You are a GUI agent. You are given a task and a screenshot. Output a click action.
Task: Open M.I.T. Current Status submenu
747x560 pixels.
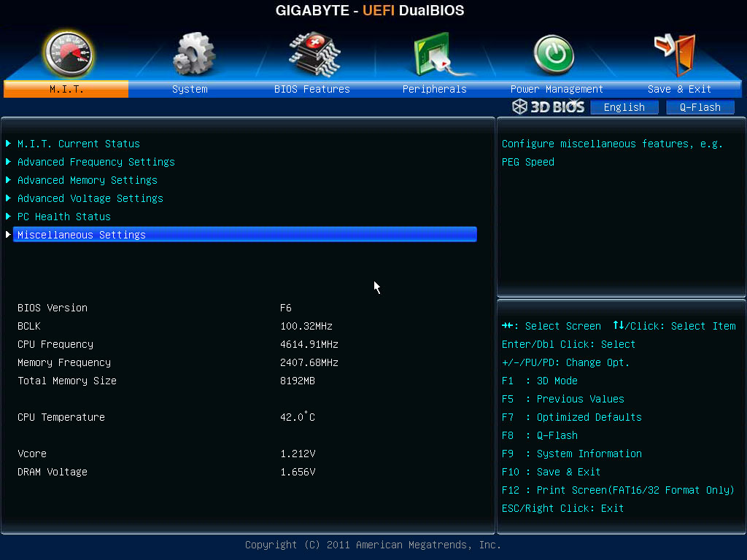tap(79, 144)
